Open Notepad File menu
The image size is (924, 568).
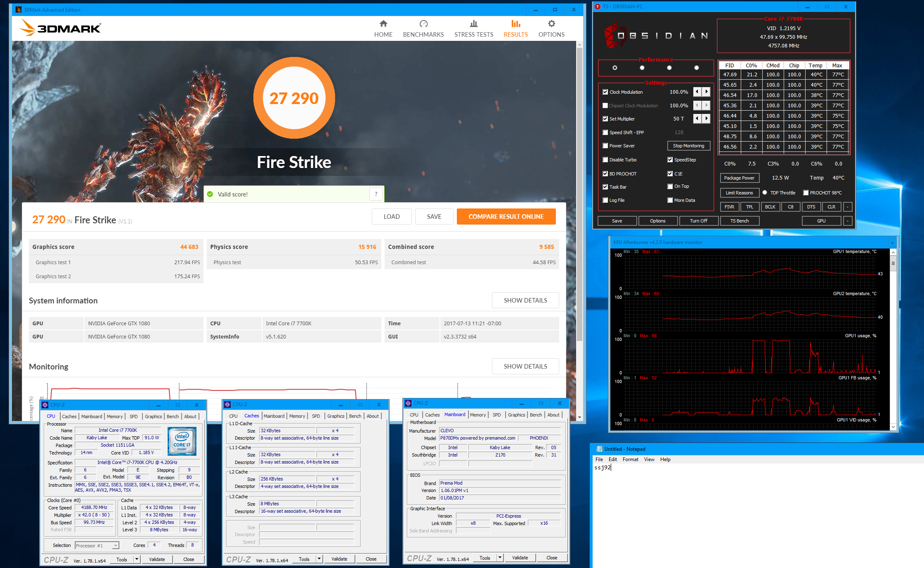click(599, 459)
